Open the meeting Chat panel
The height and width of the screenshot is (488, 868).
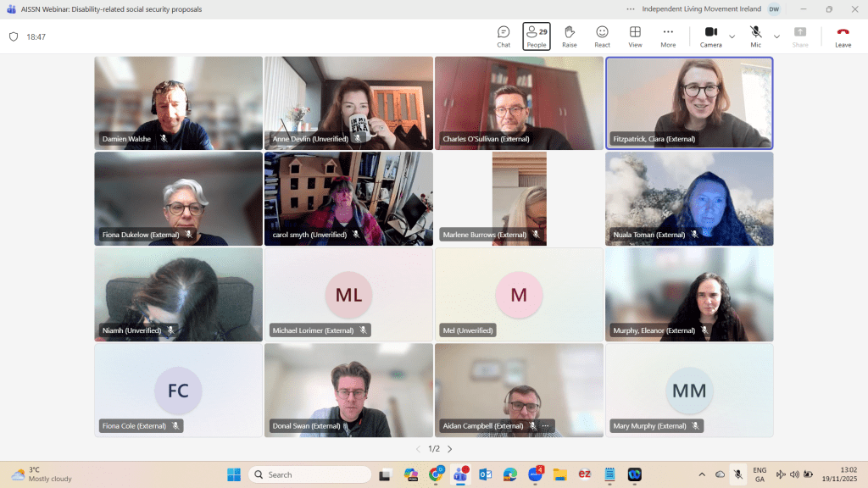click(504, 36)
